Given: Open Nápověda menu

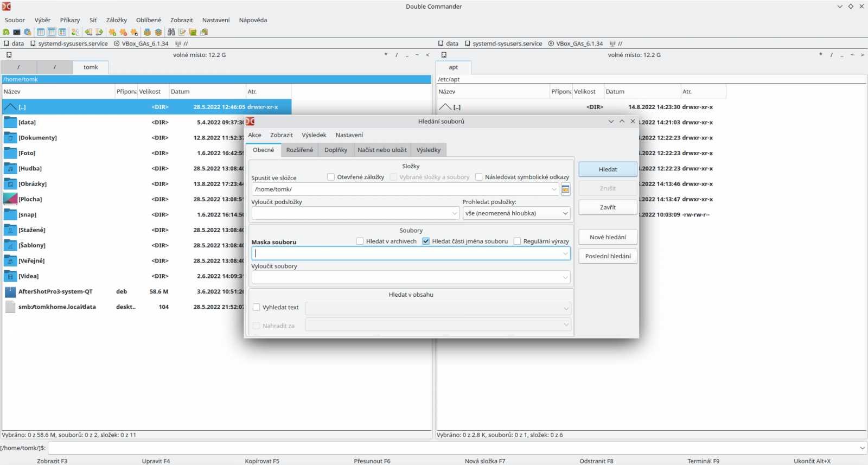Looking at the screenshot, I should tap(253, 20).
